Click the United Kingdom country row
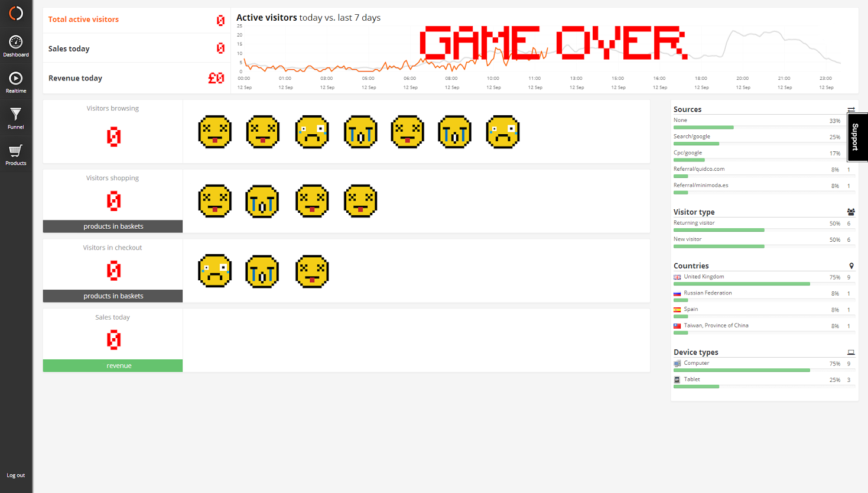Image resolution: width=868 pixels, height=493 pixels. pyautogui.click(x=765, y=279)
